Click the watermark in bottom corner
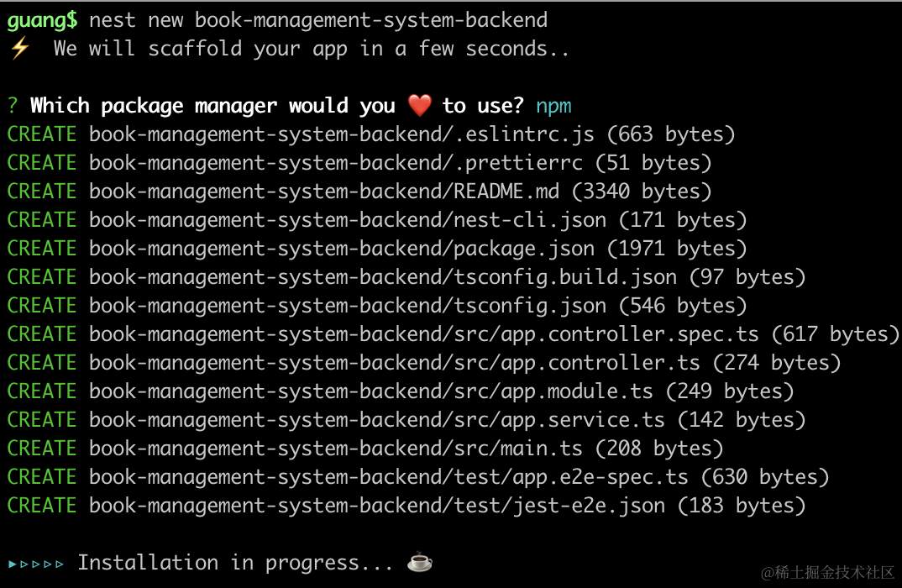 (828, 572)
